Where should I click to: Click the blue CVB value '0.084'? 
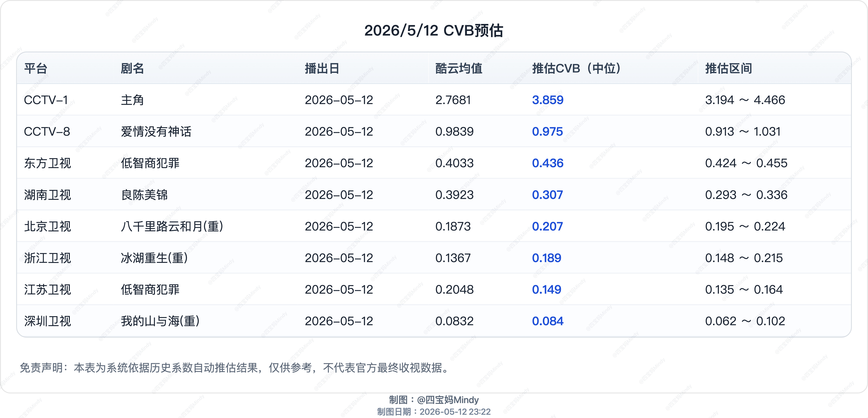point(548,321)
